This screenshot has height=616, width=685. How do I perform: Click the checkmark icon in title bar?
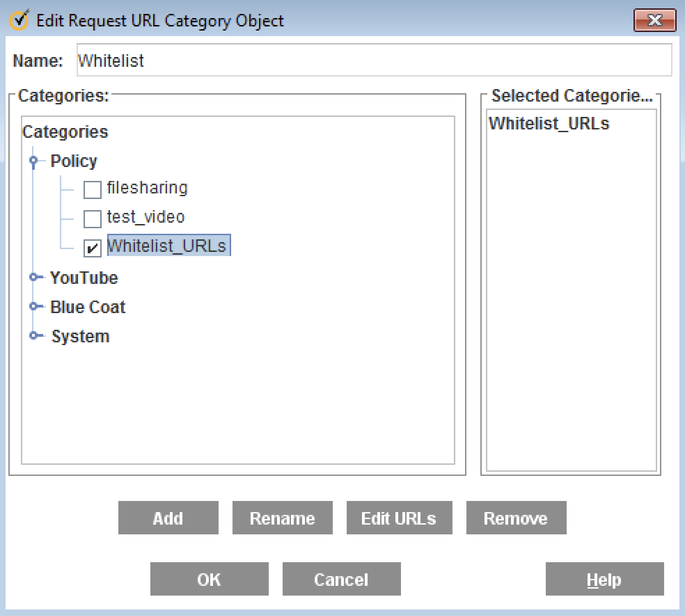pyautogui.click(x=19, y=20)
